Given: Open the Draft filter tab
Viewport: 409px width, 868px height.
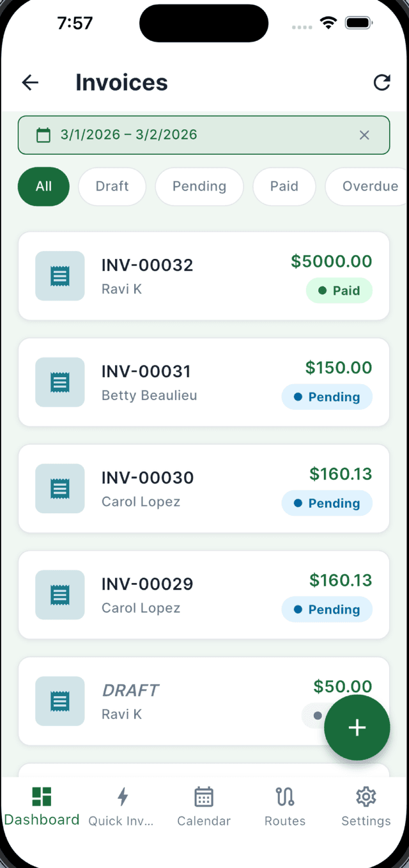Looking at the screenshot, I should pyautogui.click(x=112, y=186).
